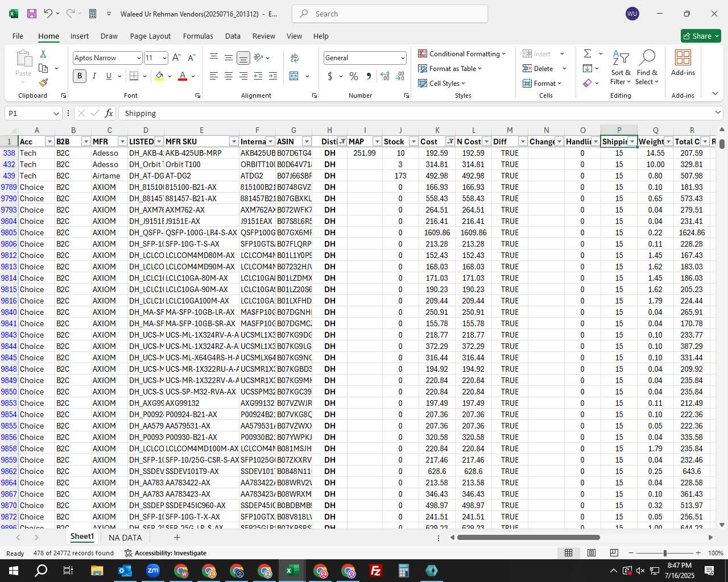
Task: Click the Accounting dollar format icon
Action: tap(330, 76)
